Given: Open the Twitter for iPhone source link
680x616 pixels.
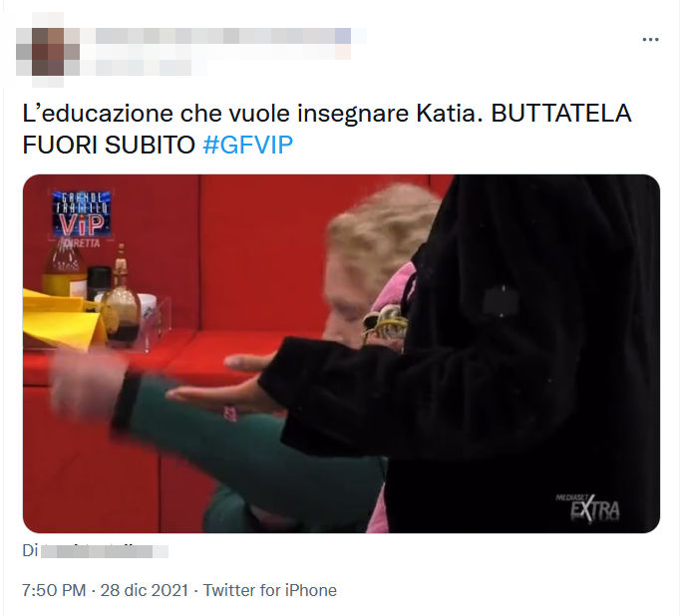Looking at the screenshot, I should [270, 590].
